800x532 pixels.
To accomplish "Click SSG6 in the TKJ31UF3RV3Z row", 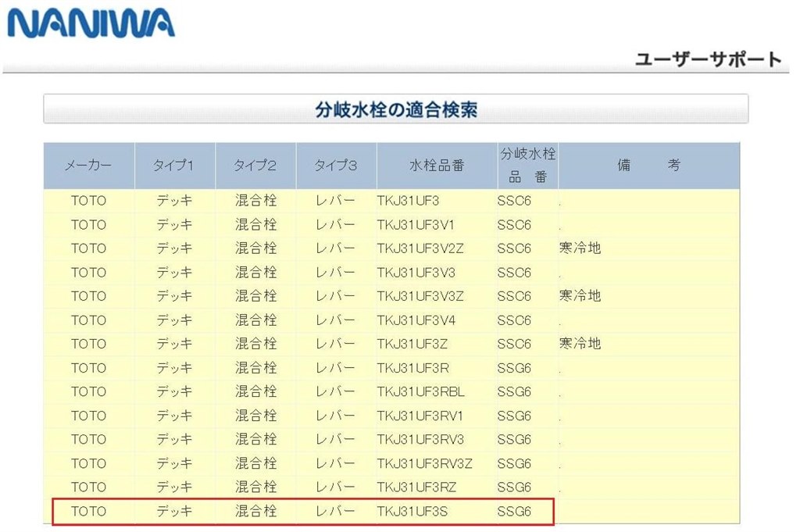I will point(514,464).
